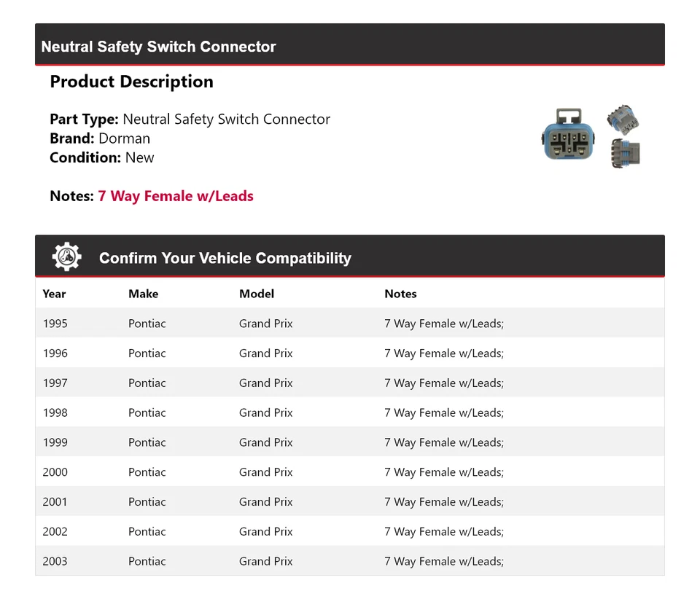The height and width of the screenshot is (599, 700).
Task: Click the Make column header
Action: point(143,294)
